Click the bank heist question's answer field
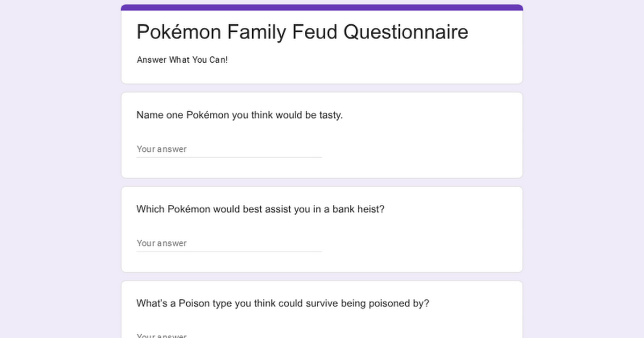644x338 pixels. [229, 243]
